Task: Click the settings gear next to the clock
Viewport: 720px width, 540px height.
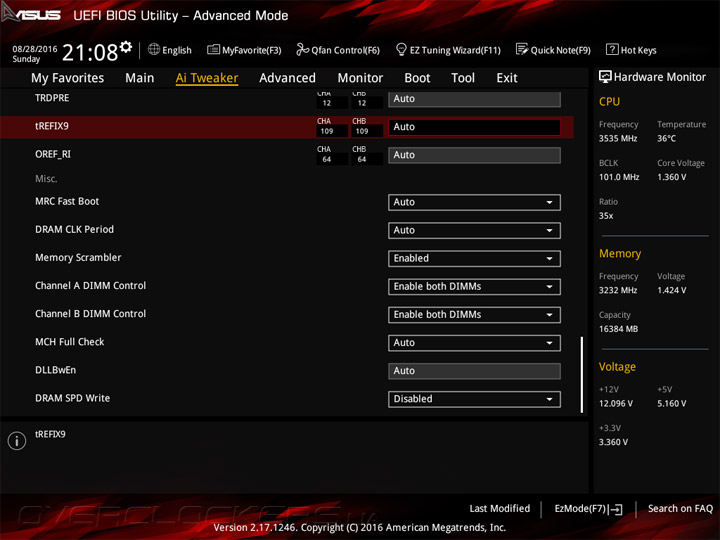Action: (126, 46)
